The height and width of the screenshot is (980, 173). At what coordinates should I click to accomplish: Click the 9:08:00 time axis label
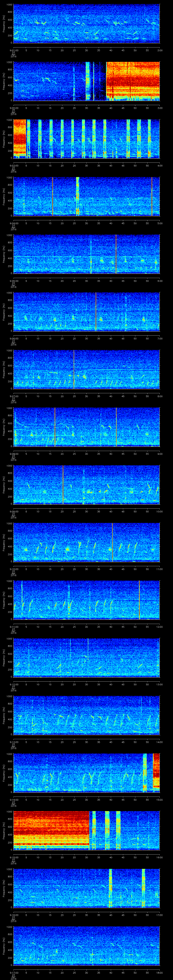tap(14, 454)
